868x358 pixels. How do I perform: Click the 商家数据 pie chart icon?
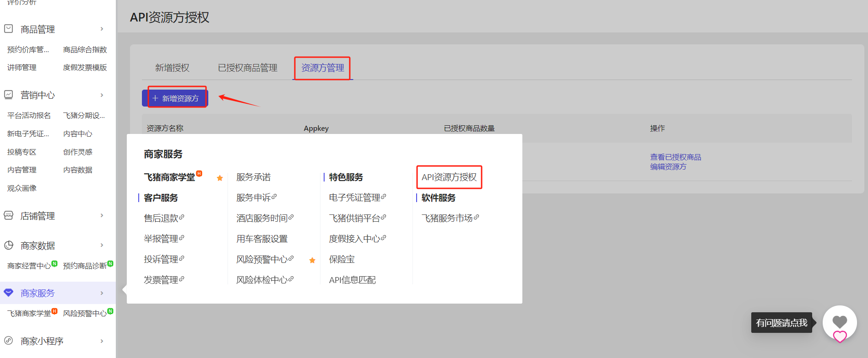(x=8, y=245)
